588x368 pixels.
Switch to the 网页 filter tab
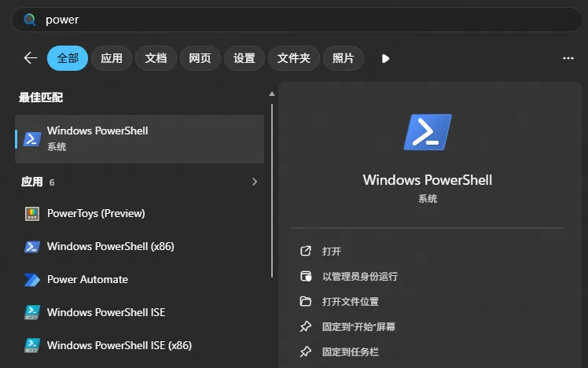click(200, 58)
